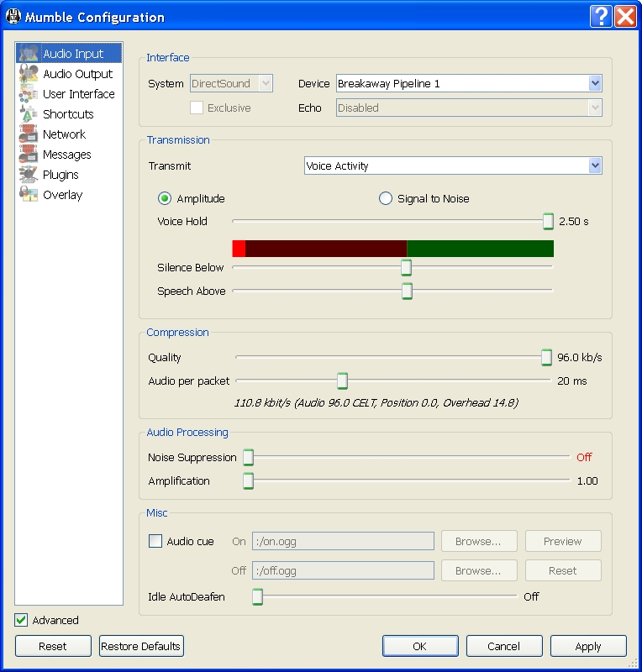The width and height of the screenshot is (642, 672).
Task: Close the Mumble Configuration window
Action: point(625,16)
